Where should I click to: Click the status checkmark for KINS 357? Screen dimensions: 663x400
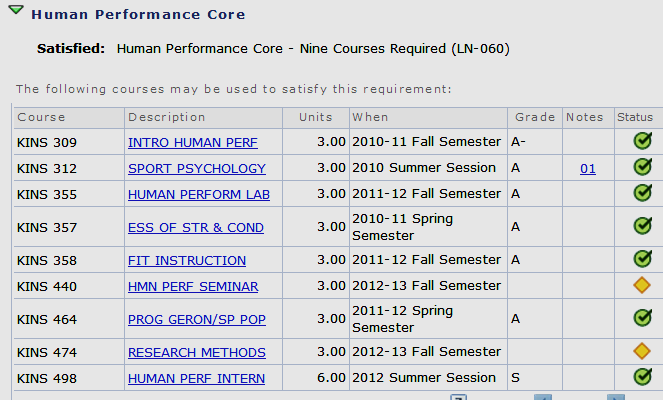[x=642, y=227]
